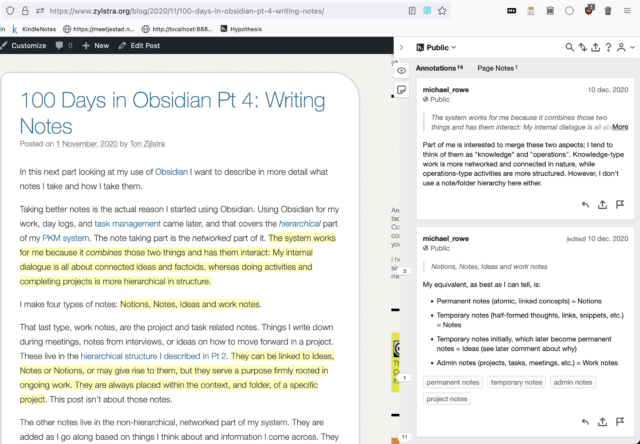
Task: Follow the hierarchical link in article
Action: 300,224
